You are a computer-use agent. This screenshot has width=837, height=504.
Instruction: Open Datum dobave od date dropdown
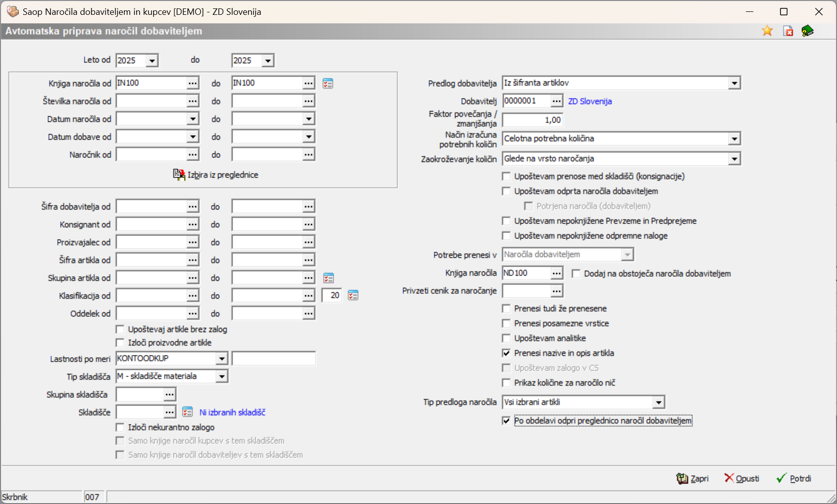coord(193,137)
